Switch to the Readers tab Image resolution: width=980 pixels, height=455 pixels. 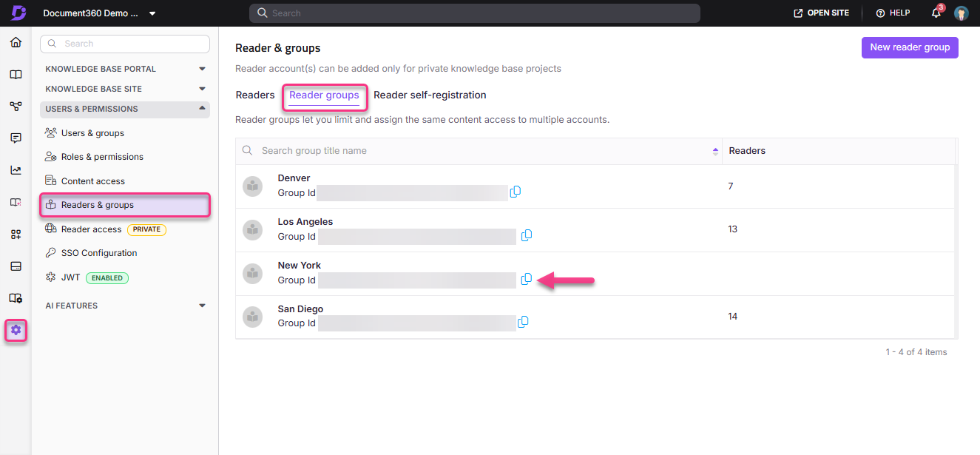click(x=254, y=95)
